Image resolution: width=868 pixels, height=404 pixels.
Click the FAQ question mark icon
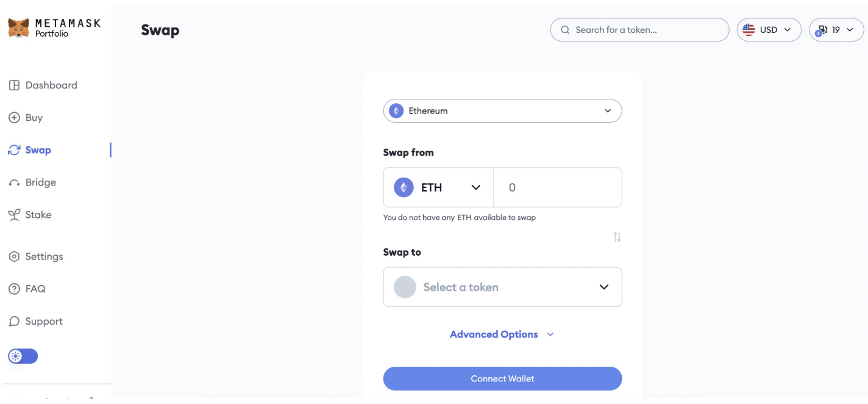tap(14, 289)
